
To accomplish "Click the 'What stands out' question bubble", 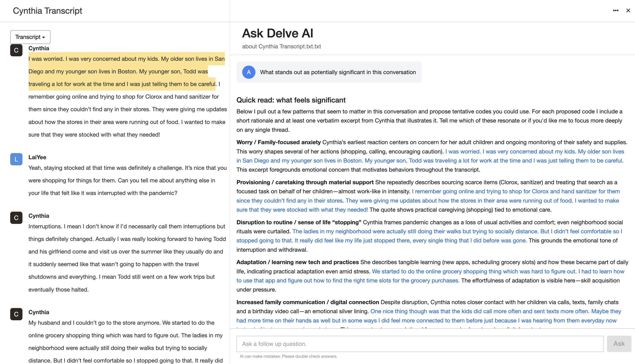I will click(x=338, y=72).
